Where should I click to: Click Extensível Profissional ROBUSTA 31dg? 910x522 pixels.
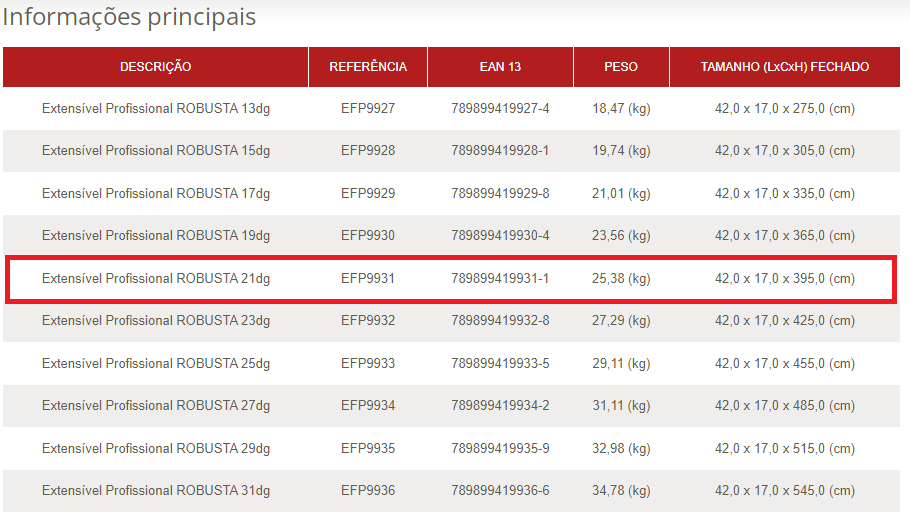coord(156,491)
